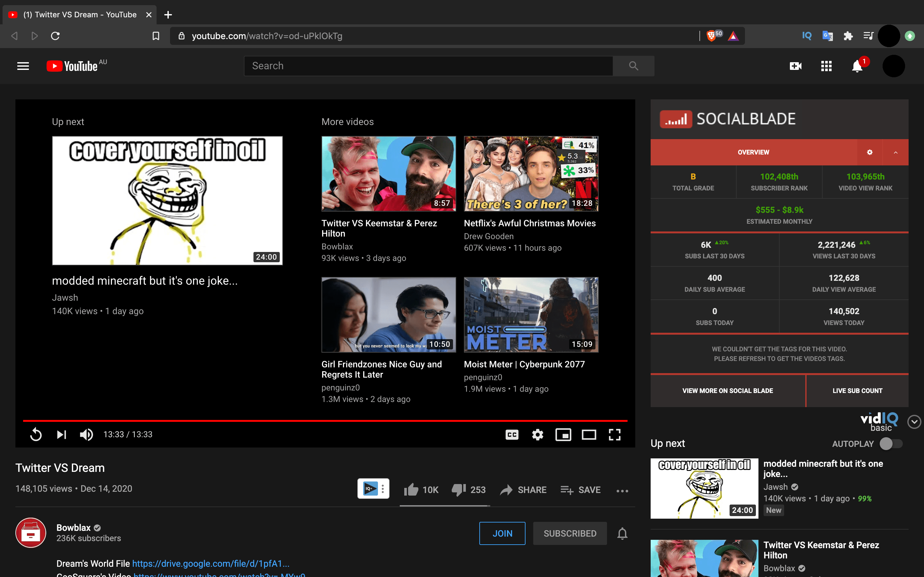Mute the video volume
This screenshot has width=924, height=577.
(86, 434)
